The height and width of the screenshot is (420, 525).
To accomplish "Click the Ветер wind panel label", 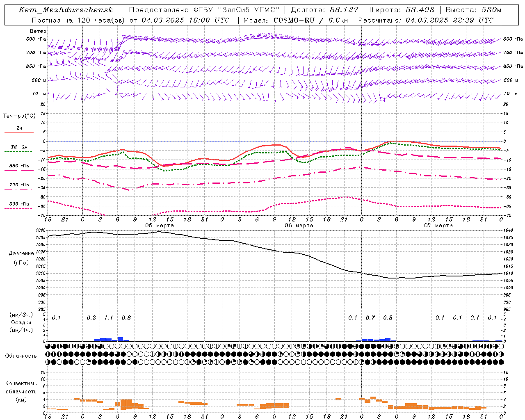I will pyautogui.click(x=38, y=31).
